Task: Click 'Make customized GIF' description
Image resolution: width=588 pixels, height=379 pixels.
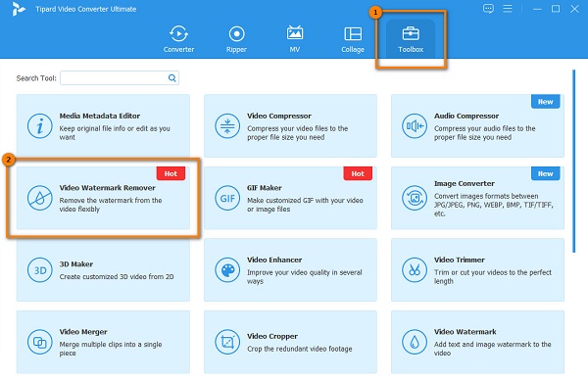Action: click(305, 205)
